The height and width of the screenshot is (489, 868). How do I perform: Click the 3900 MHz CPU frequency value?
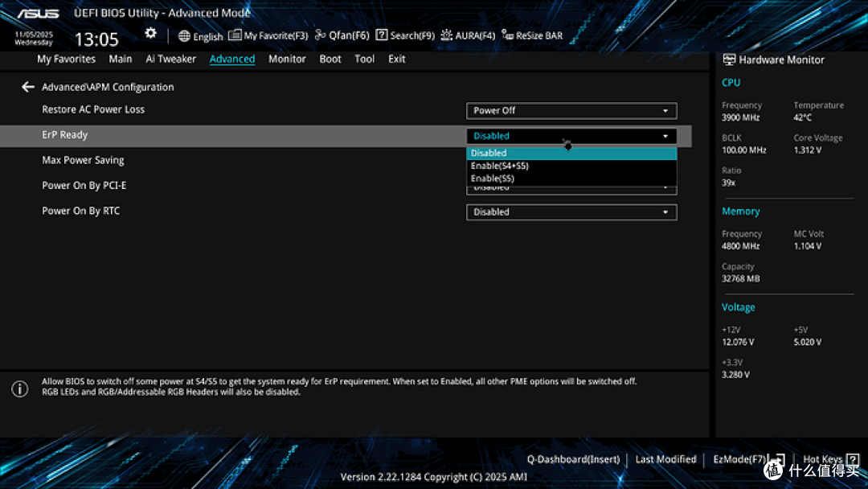click(x=741, y=117)
